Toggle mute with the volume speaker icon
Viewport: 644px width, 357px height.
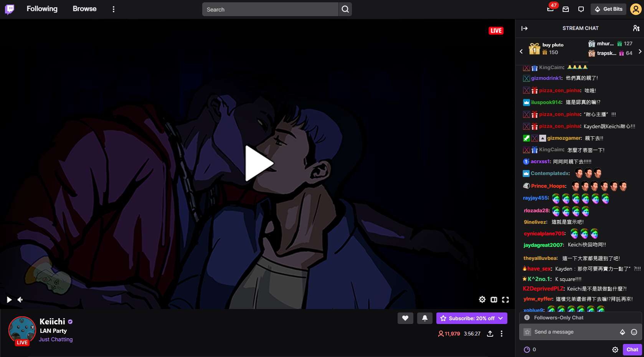click(20, 300)
